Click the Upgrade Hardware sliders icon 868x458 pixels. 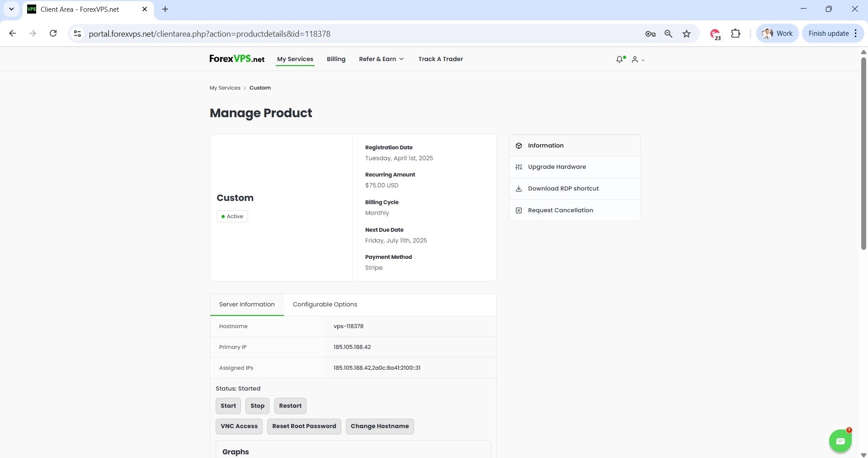[x=519, y=167]
